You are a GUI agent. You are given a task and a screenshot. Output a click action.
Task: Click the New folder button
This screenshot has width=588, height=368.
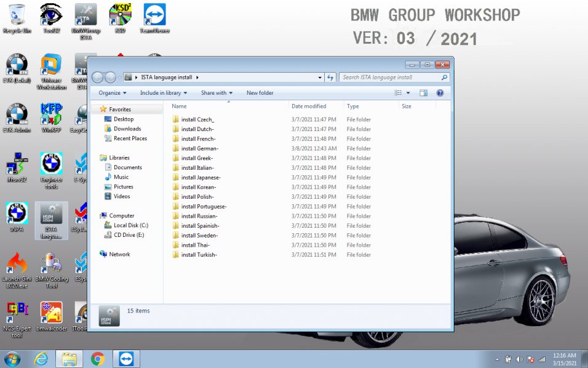pos(260,93)
